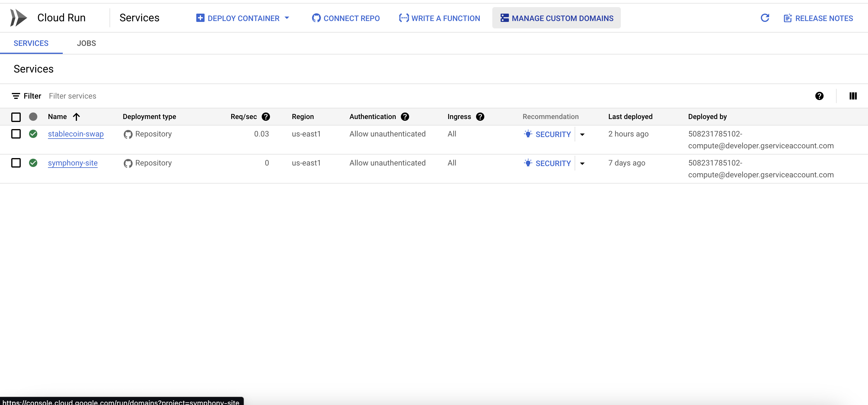Toggle the select-all services checkbox
Screen dimensions: 868x405
[16, 117]
